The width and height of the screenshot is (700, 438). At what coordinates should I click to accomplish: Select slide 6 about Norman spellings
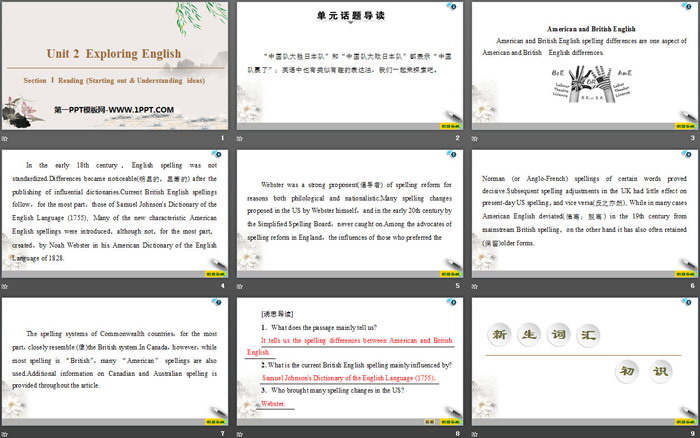pos(585,213)
